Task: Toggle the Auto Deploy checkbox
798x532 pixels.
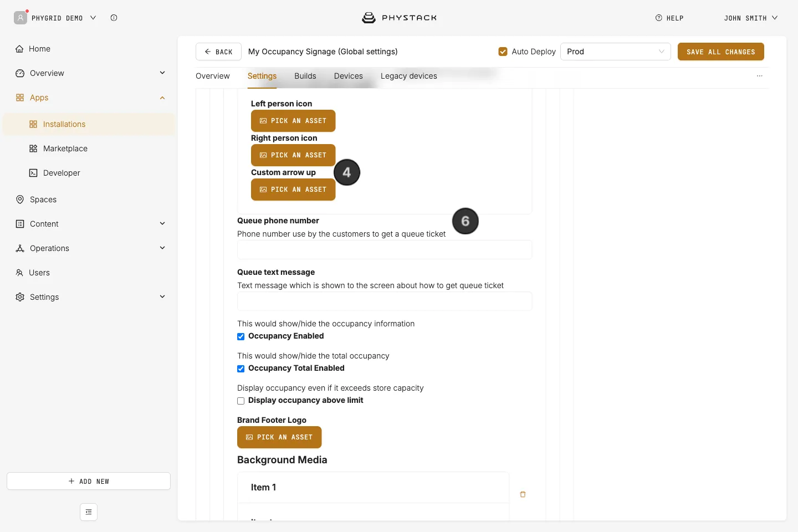Action: (x=503, y=52)
